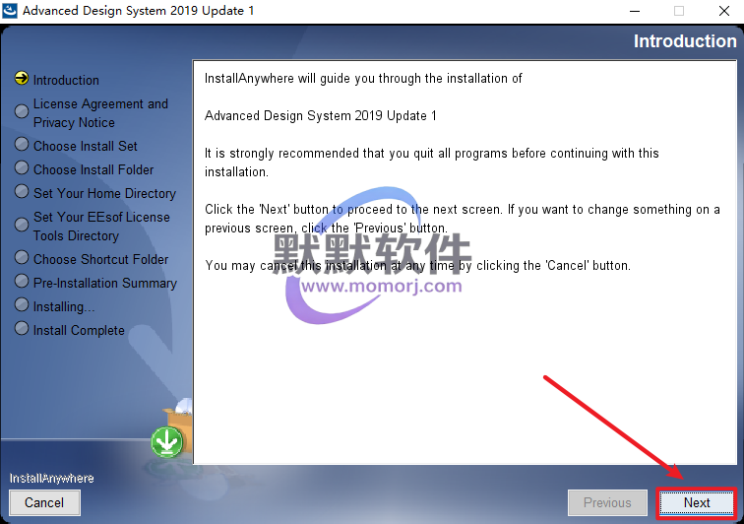Click the yellow arrow icon beside Introduction
This screenshot has height=524, width=744.
21,78
